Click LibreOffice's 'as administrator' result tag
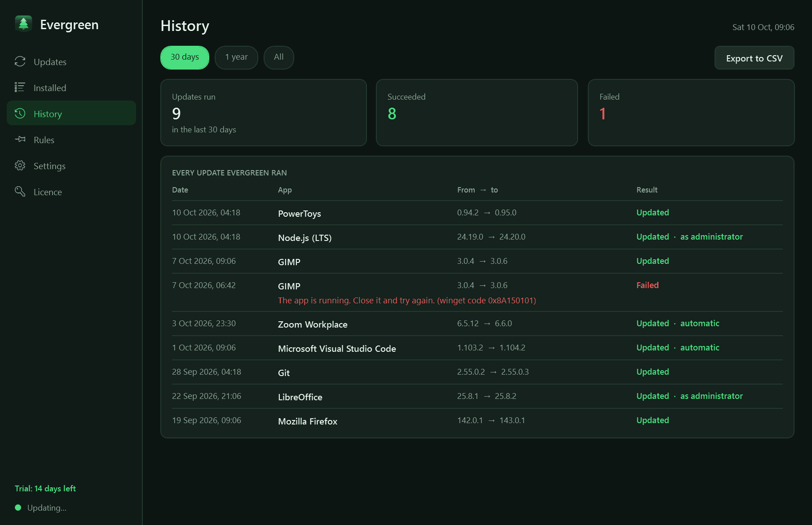The width and height of the screenshot is (812, 525). (x=711, y=396)
